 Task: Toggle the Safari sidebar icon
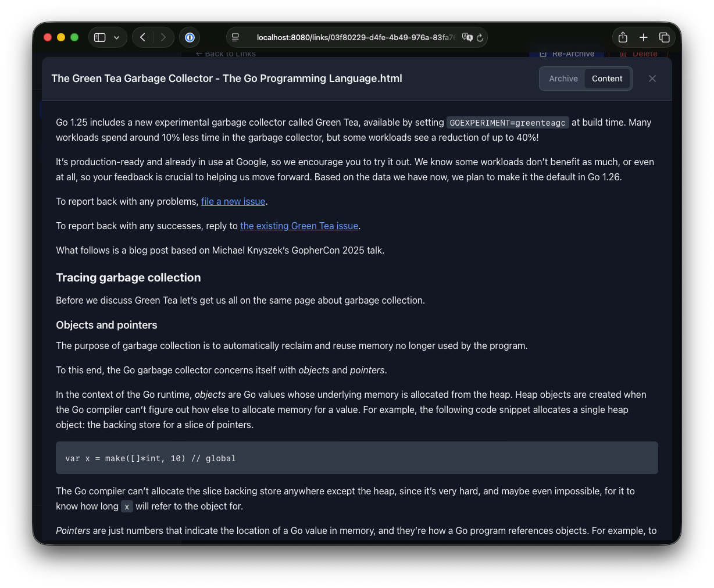pos(100,37)
